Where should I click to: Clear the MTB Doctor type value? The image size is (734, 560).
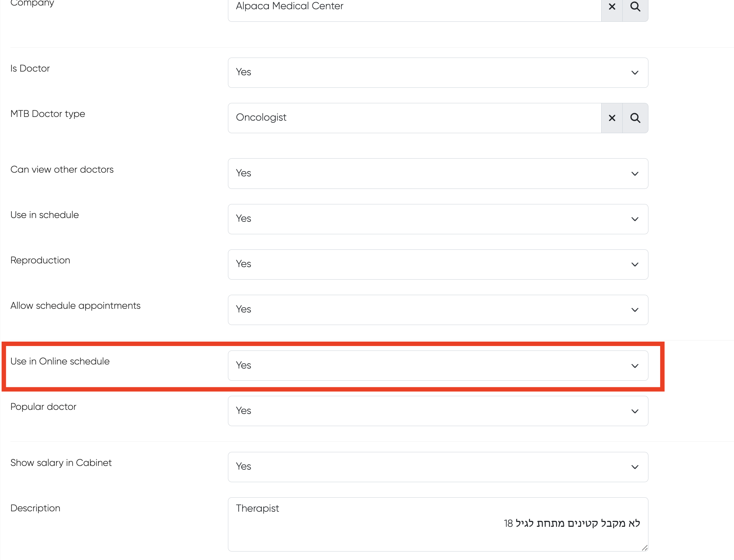point(612,118)
